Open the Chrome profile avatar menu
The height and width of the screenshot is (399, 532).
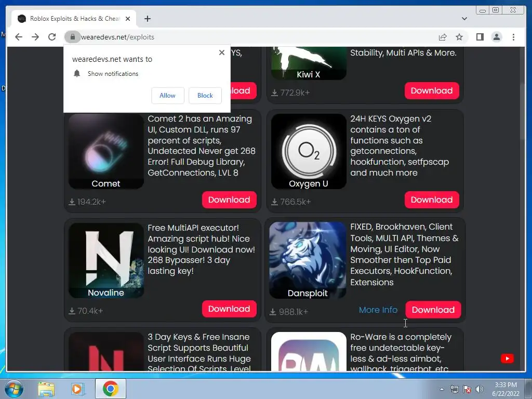tap(496, 37)
